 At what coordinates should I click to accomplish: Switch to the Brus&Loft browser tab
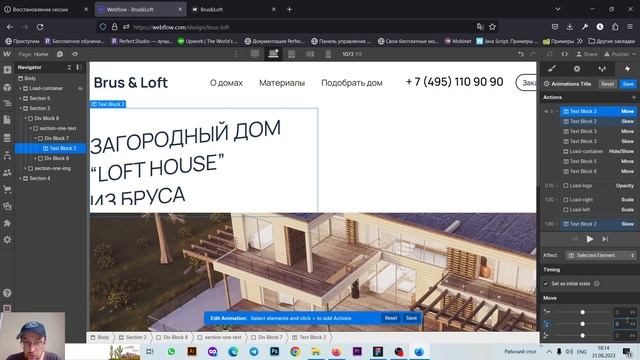(x=233, y=9)
